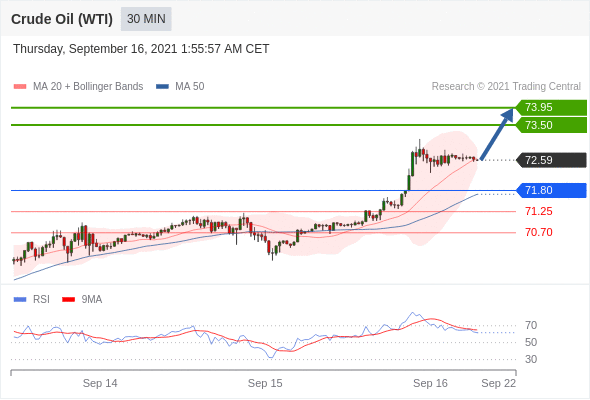Click the 71.25 red support label
Viewport: 590px width, 400px height.
[539, 211]
